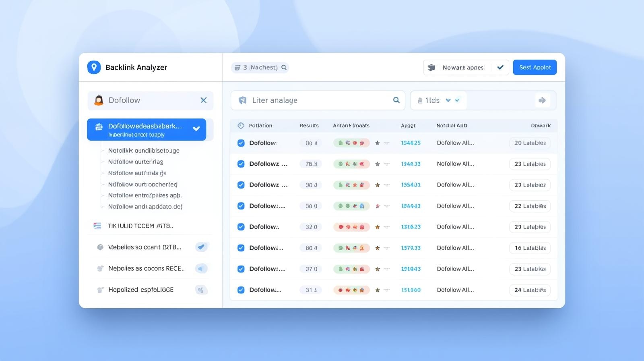
Task: Click the TIK IULID section flag icon
Action: 97,226
